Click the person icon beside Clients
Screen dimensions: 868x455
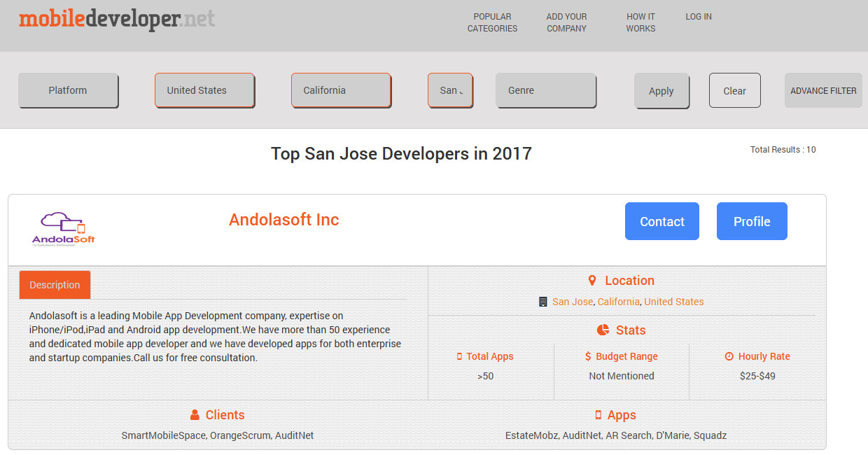[195, 415]
